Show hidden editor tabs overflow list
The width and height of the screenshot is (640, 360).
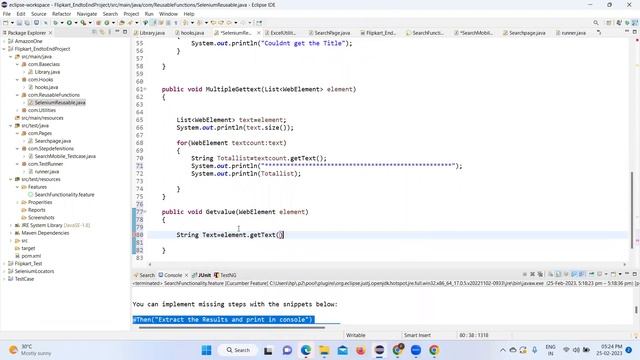599,33
